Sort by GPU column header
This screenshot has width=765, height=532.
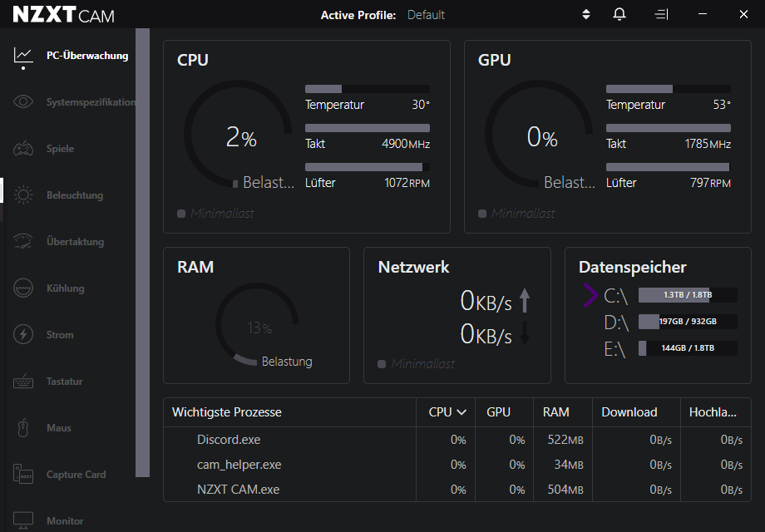[x=499, y=412]
